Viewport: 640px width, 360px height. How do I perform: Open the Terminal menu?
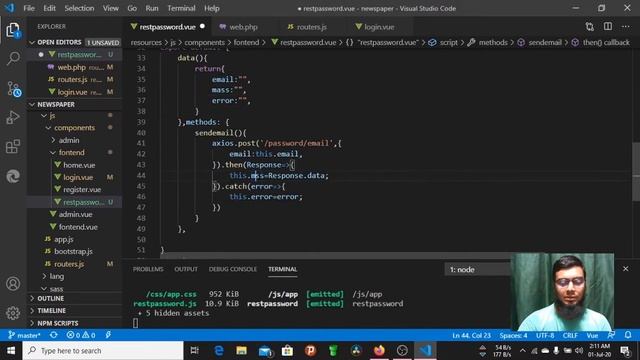coord(181,8)
